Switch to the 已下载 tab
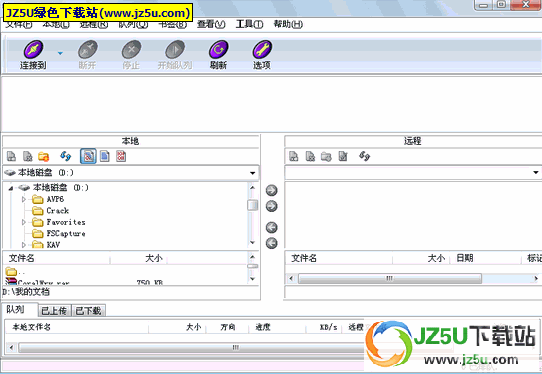542x374 pixels. point(88,311)
